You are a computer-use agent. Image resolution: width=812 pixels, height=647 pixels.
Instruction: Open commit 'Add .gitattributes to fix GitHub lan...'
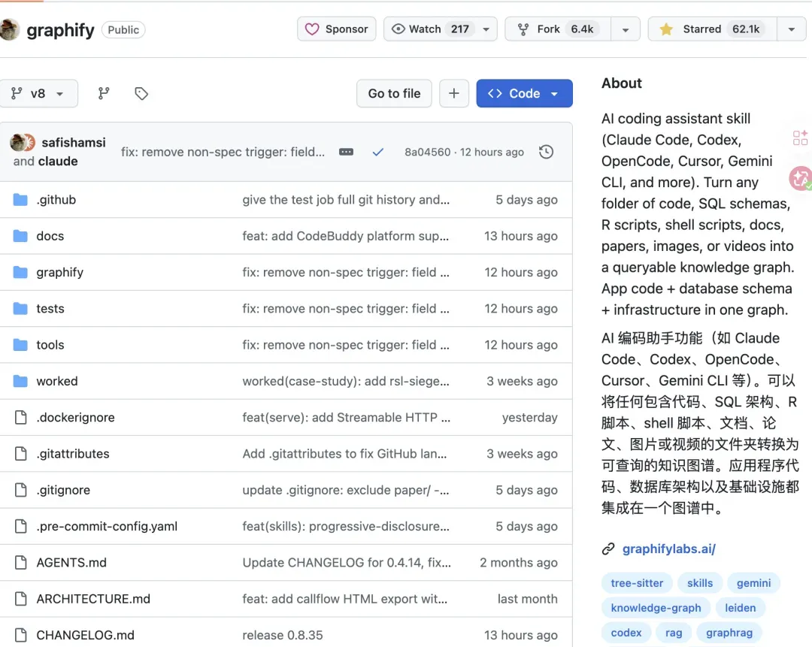tap(344, 453)
